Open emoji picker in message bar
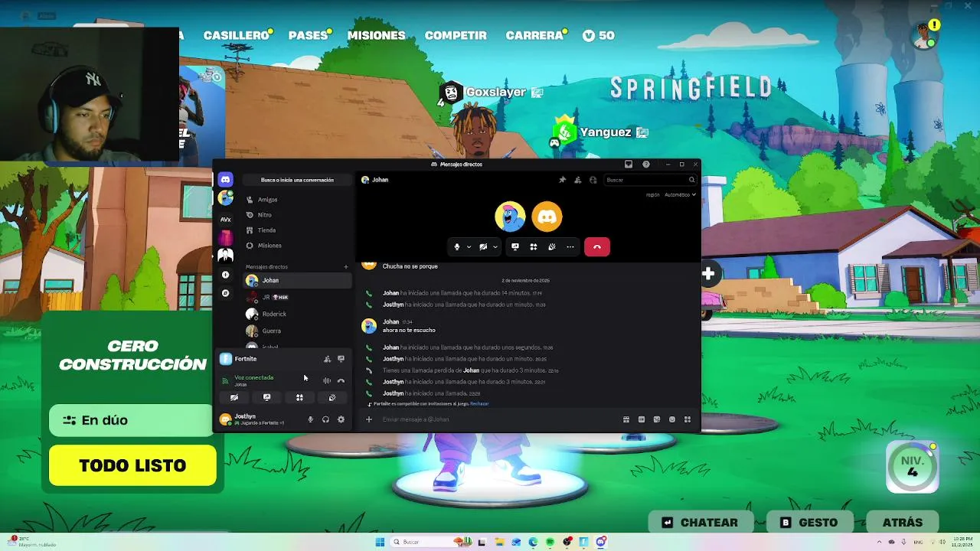 click(x=672, y=419)
